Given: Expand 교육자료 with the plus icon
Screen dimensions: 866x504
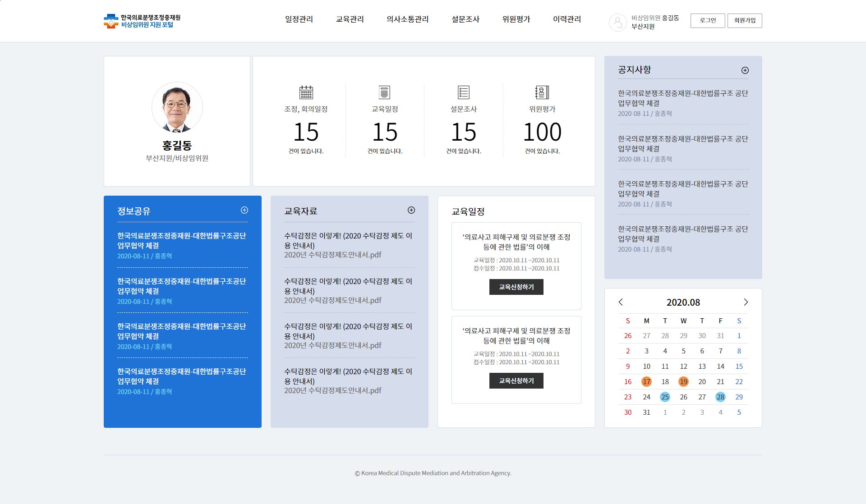Looking at the screenshot, I should click(411, 210).
